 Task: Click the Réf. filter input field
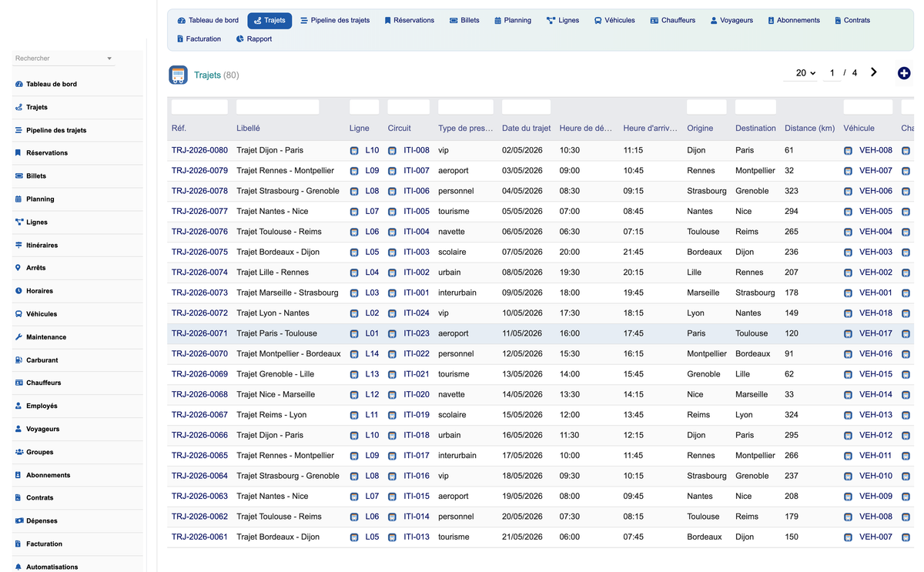tap(199, 107)
